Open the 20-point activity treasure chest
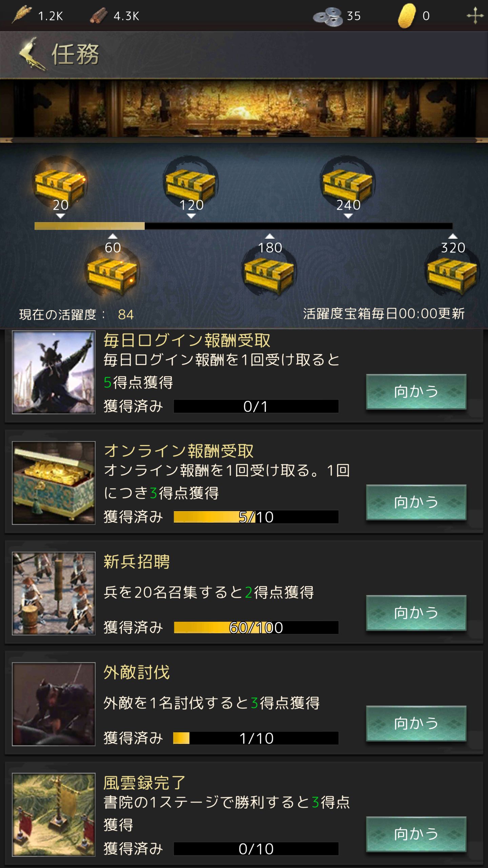This screenshot has height=868, width=488. (x=60, y=185)
